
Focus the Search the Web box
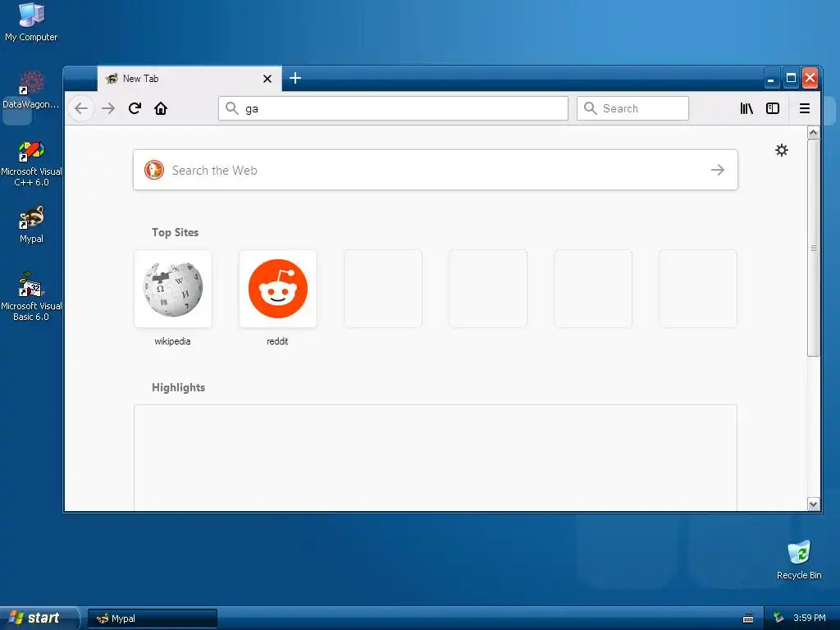coord(436,170)
